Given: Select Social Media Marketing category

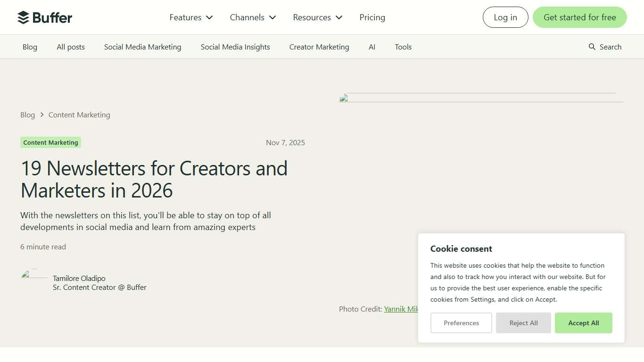Looking at the screenshot, I should 142,47.
